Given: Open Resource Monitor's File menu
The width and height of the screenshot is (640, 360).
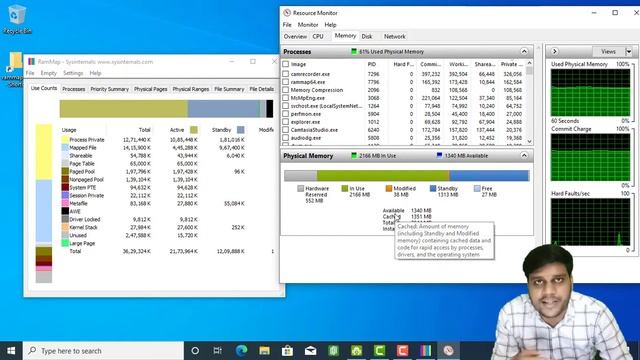Looking at the screenshot, I should coord(287,24).
